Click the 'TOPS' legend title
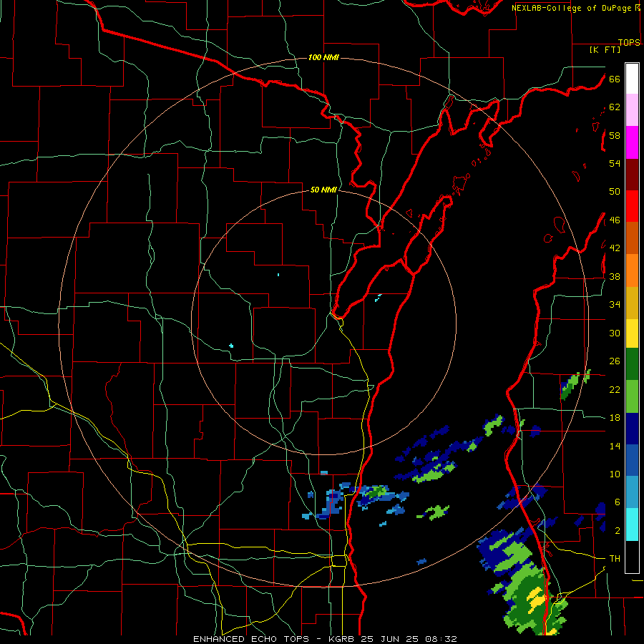 (629, 42)
